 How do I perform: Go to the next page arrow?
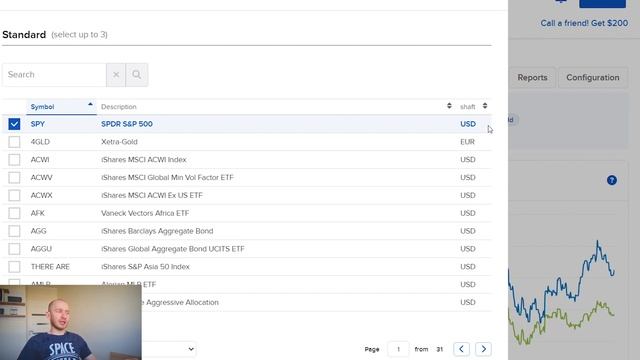tap(483, 349)
